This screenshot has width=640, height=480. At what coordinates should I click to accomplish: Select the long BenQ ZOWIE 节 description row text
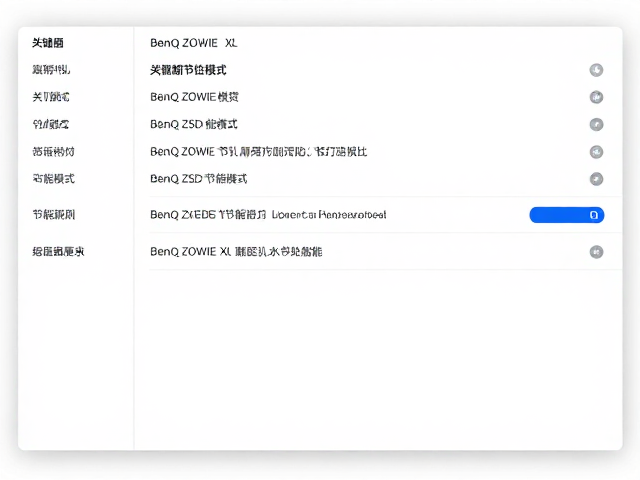coord(259,152)
